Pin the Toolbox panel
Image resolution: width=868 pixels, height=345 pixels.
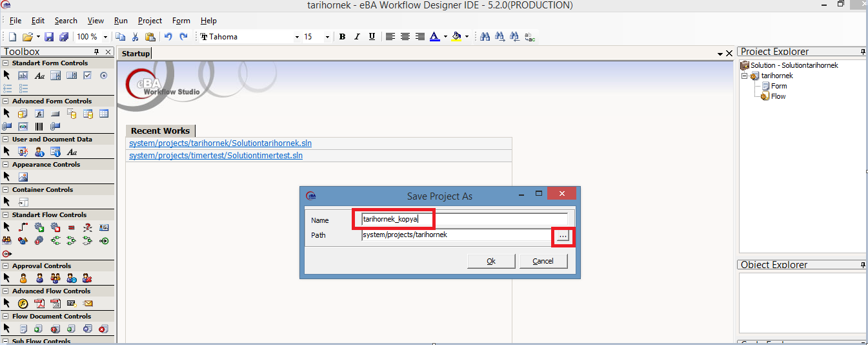click(x=97, y=52)
